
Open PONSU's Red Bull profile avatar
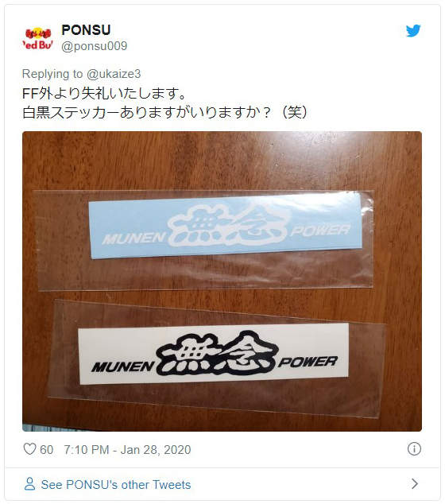38,38
